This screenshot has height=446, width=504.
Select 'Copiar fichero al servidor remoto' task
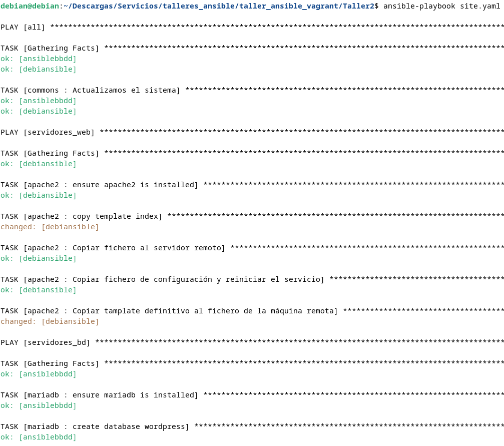(113, 248)
